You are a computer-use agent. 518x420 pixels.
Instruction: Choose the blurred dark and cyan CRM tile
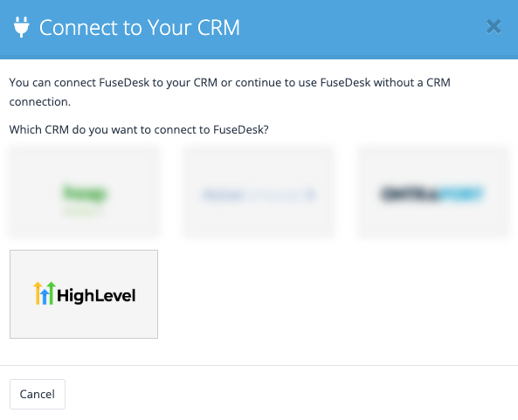[433, 192]
